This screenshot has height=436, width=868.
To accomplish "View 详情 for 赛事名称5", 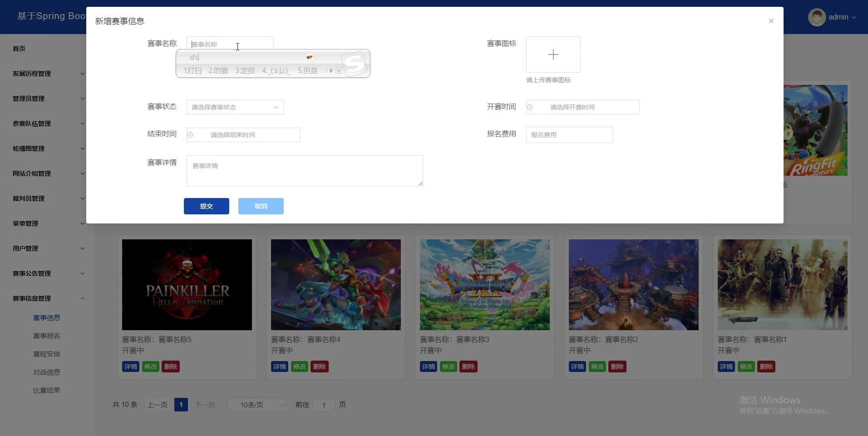I will point(131,367).
